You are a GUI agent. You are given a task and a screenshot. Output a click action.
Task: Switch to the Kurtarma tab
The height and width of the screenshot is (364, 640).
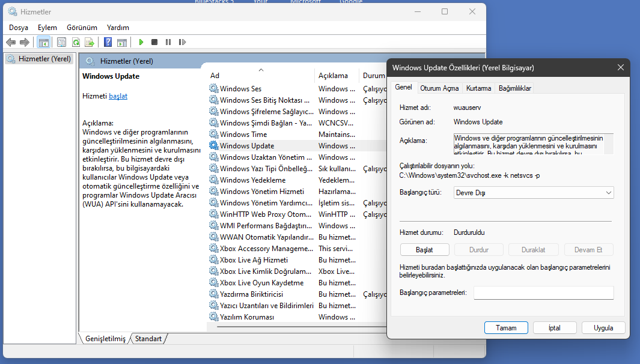click(x=478, y=88)
